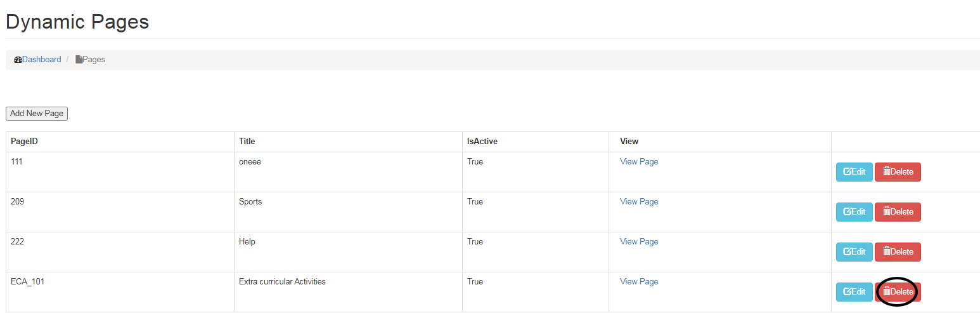Click pencil icon on Edit for page 111
Image resolution: width=980 pixels, height=313 pixels.
pos(847,172)
